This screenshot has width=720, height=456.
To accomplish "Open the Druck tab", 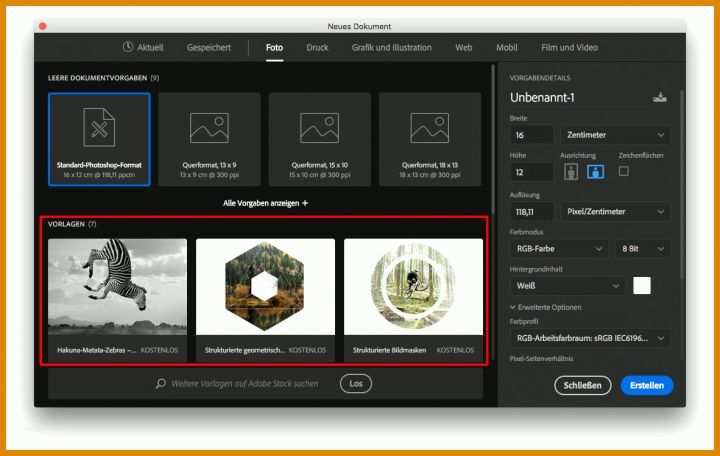I will click(317, 47).
